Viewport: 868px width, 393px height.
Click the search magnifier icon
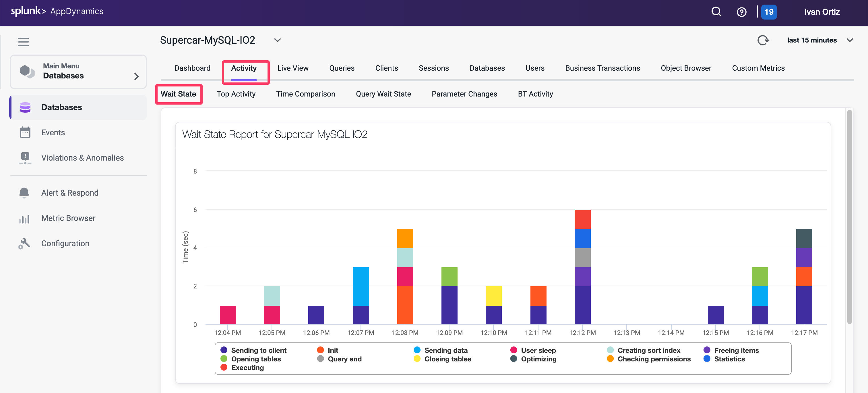click(x=716, y=12)
